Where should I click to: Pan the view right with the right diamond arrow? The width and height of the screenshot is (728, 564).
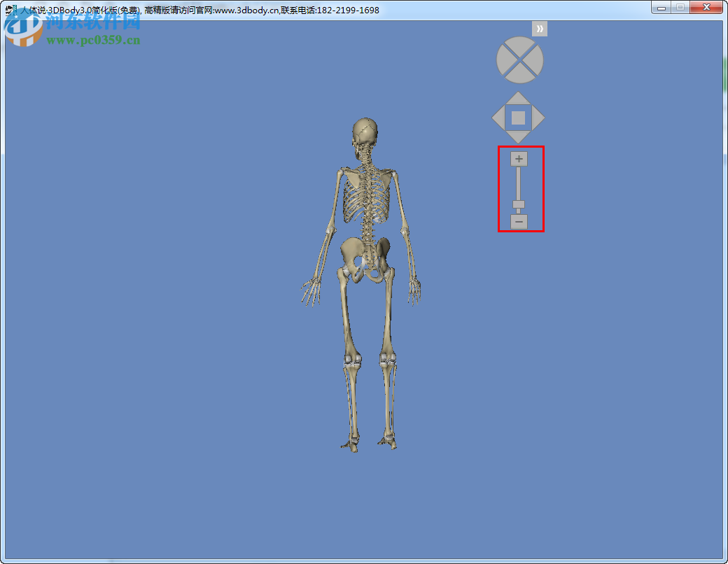click(538, 117)
